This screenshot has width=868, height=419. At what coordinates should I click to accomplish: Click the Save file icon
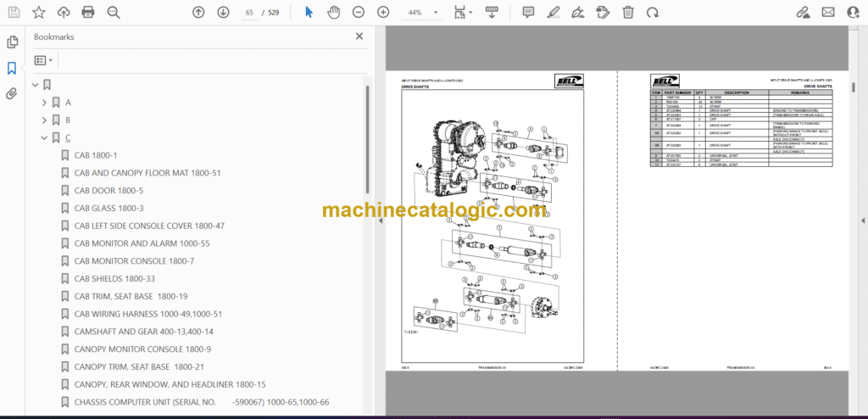(14, 12)
